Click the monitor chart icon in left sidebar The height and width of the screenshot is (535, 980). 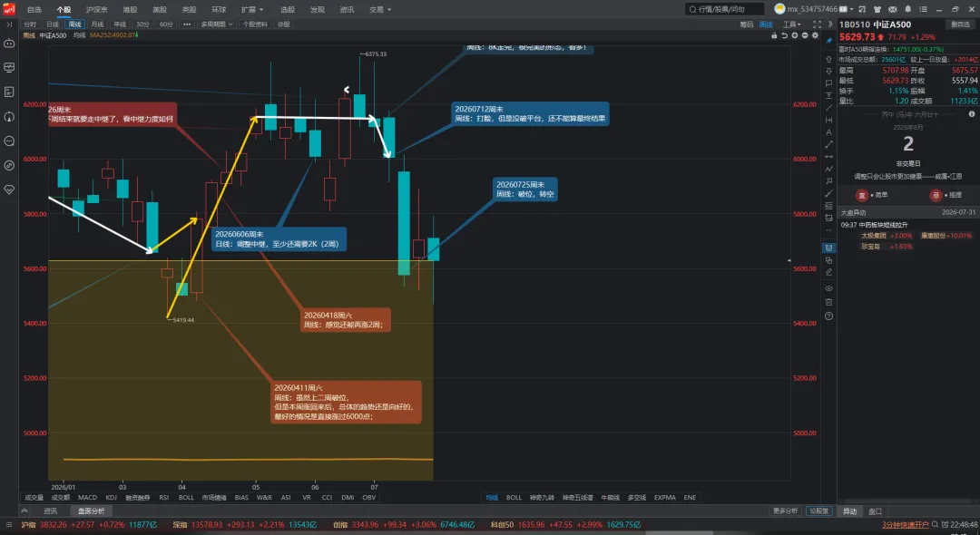9,67
